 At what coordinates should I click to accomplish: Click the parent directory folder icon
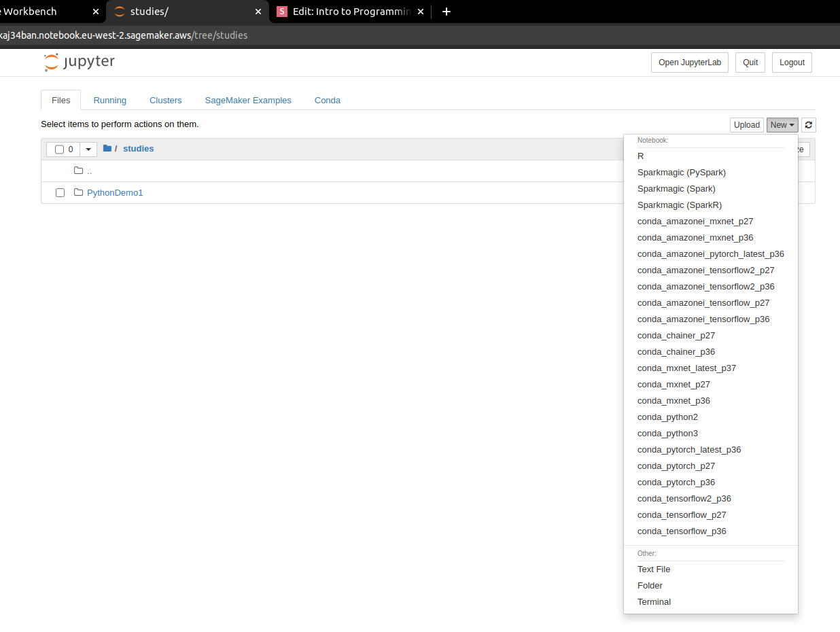pos(78,171)
